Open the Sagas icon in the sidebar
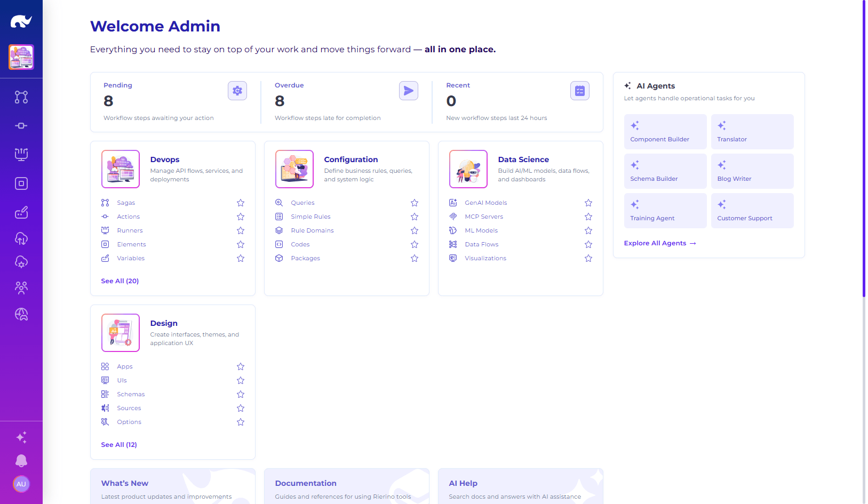This screenshot has width=868, height=504. point(21,97)
